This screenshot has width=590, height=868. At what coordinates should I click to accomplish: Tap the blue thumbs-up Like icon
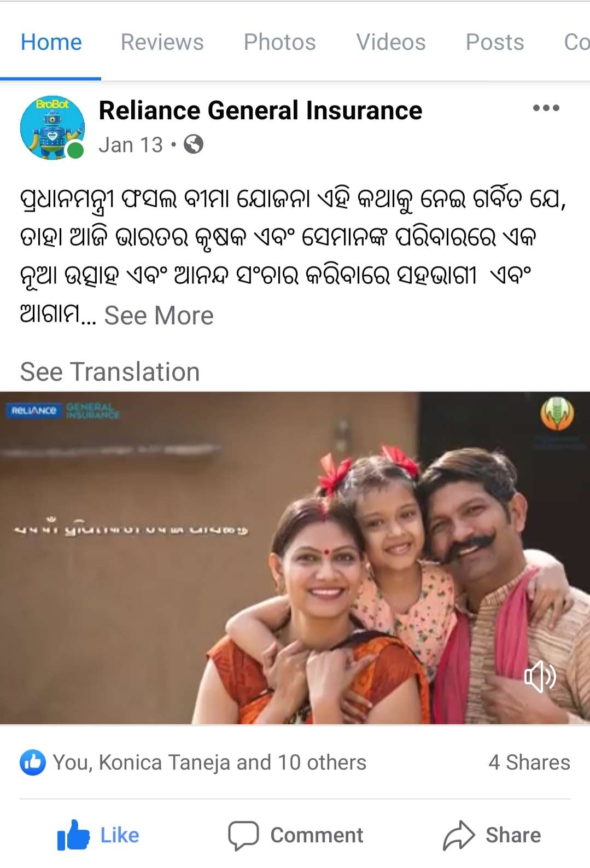73,835
